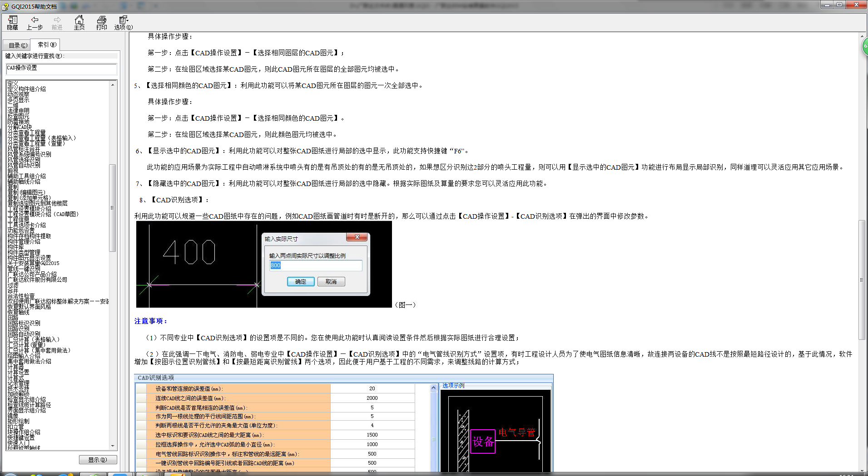The image size is (868, 476).
Task: Click the keyword field containing CAD操作设置
Action: [61, 69]
